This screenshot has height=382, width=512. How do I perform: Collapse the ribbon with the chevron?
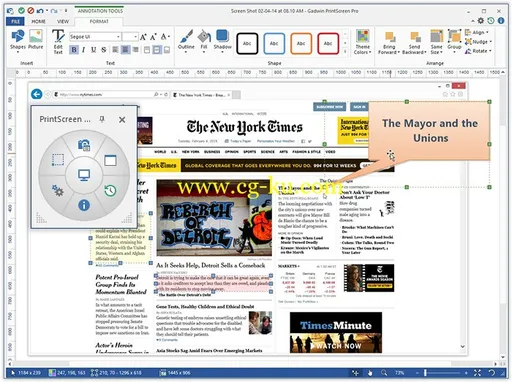coord(473,21)
